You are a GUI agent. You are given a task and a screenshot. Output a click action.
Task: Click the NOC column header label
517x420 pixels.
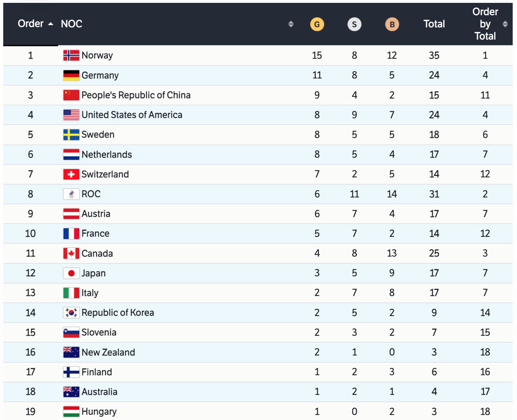pyautogui.click(x=72, y=24)
